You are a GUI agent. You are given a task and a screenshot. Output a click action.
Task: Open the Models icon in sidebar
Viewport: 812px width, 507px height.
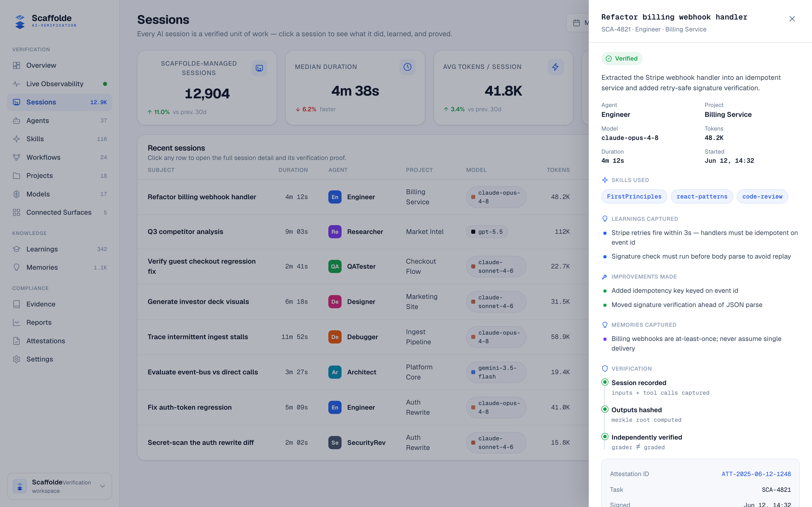pos(16,194)
